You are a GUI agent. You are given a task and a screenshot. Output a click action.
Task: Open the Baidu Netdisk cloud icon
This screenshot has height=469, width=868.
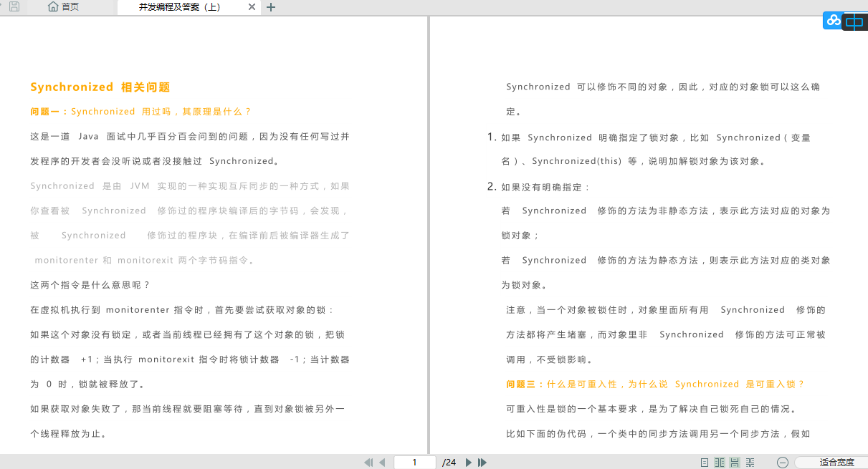833,20
